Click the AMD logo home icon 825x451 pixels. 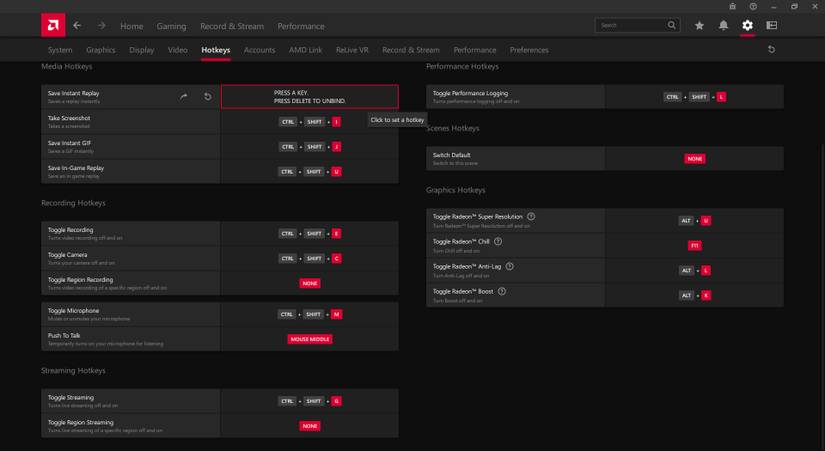(53, 25)
